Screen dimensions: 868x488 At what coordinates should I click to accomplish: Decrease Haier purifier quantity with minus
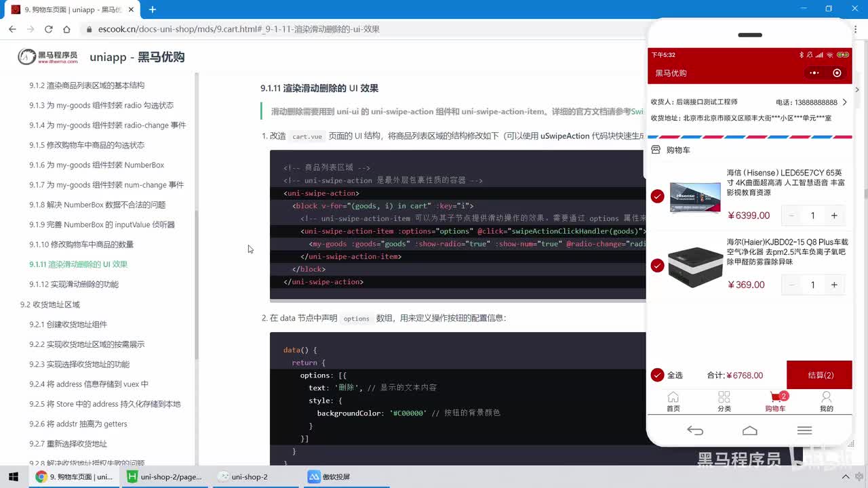click(x=791, y=285)
